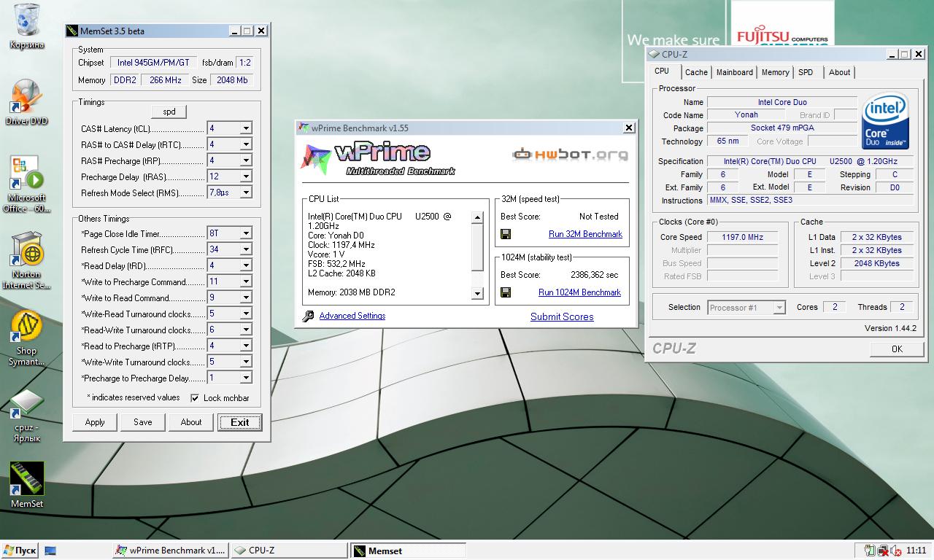Switch to the Cache tab in CPU-Z

point(696,72)
